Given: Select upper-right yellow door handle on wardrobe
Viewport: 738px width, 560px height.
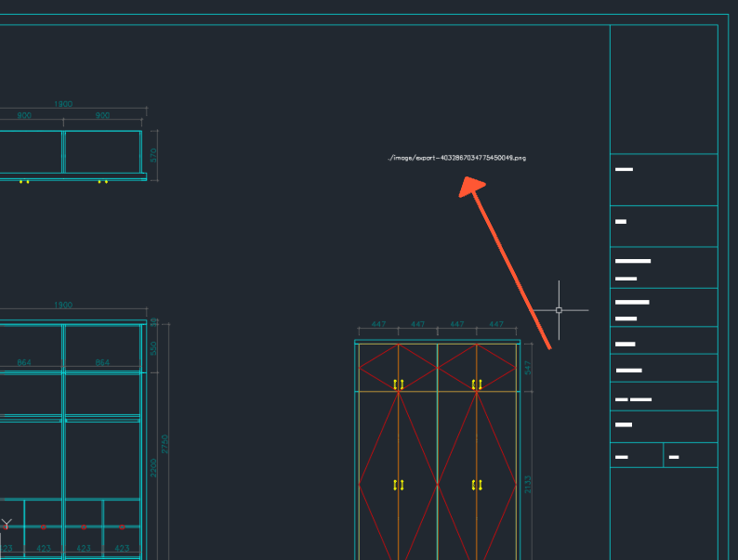Looking at the screenshot, I should click(477, 384).
